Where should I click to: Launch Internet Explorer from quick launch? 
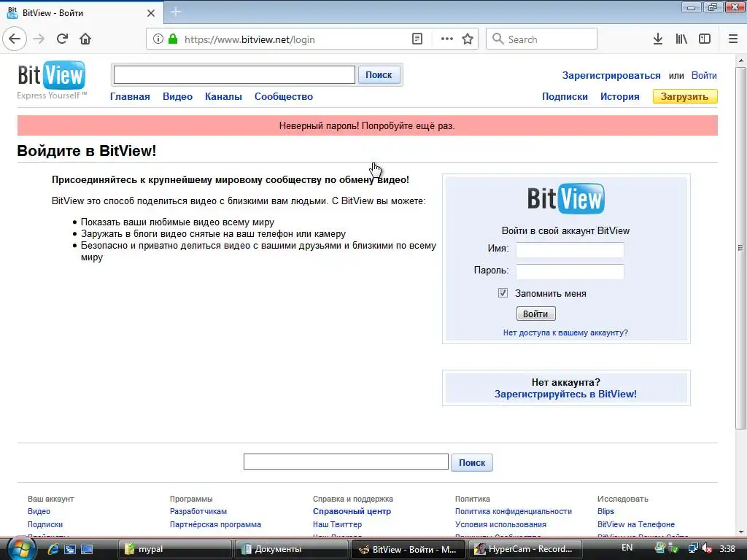53,549
